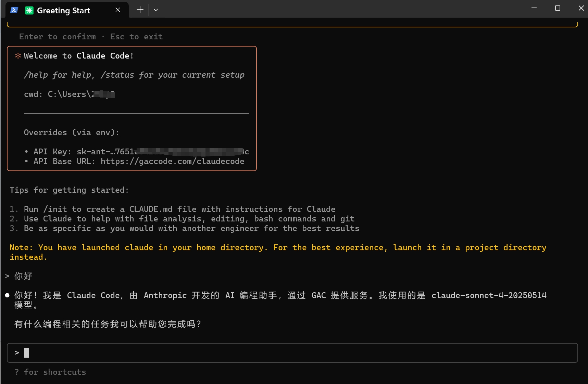Close the Greeting Start tab
The height and width of the screenshot is (384, 588).
(118, 10)
